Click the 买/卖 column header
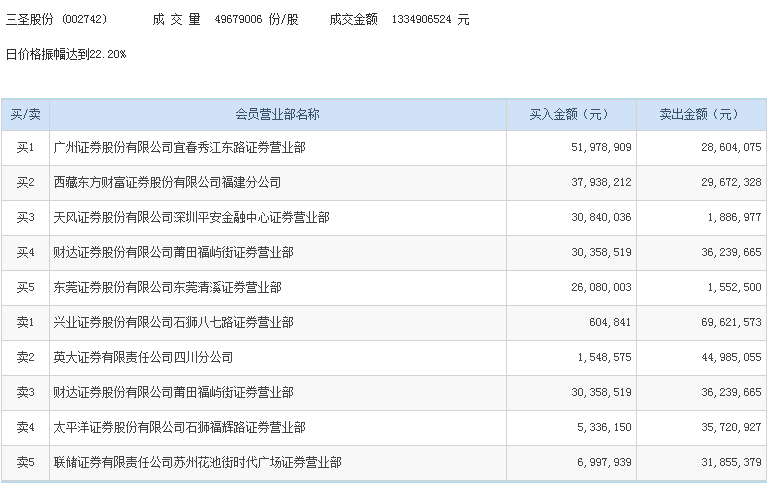Screen dimensions: 775x490 25,115
